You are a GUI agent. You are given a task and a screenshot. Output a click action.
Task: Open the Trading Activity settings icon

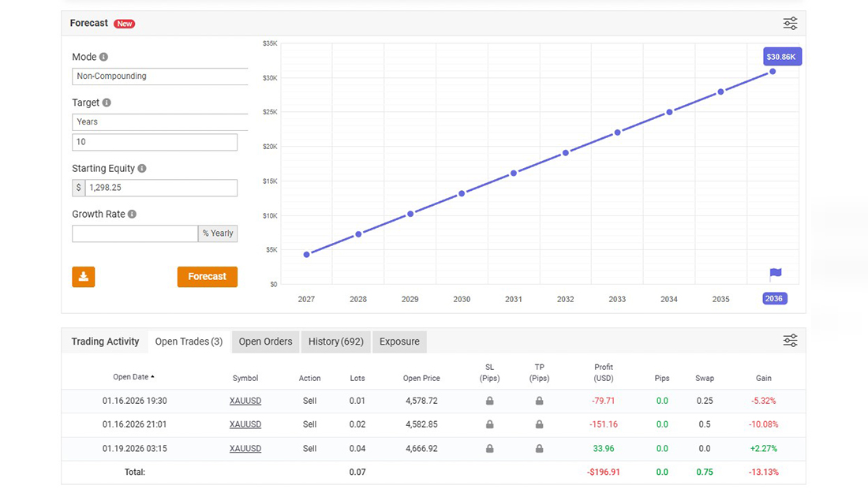click(790, 341)
